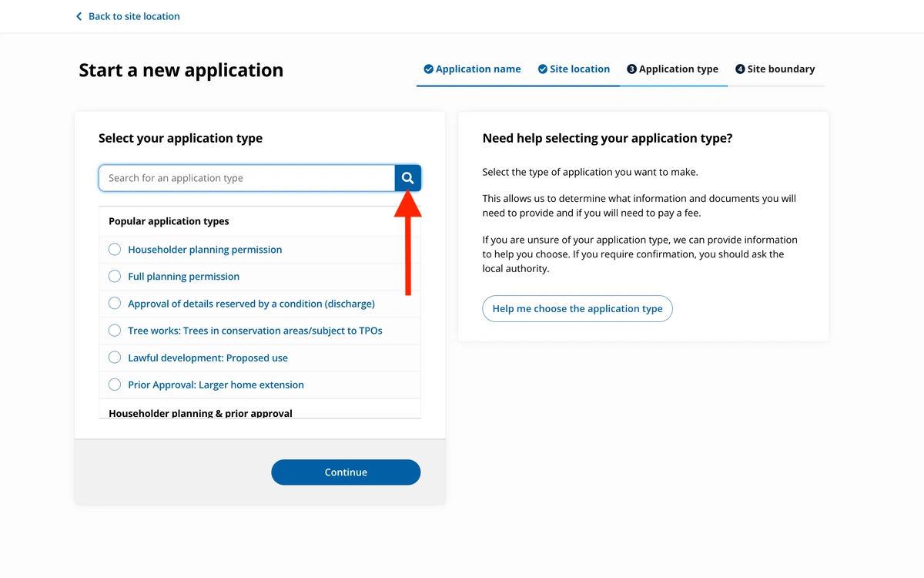The width and height of the screenshot is (924, 578).
Task: Focus the application type search field
Action: click(246, 178)
